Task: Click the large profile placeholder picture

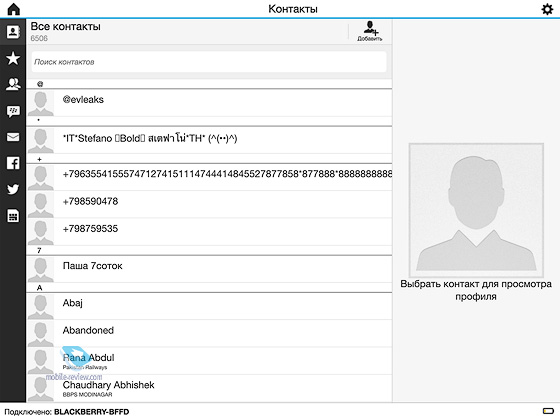Action: tap(476, 210)
